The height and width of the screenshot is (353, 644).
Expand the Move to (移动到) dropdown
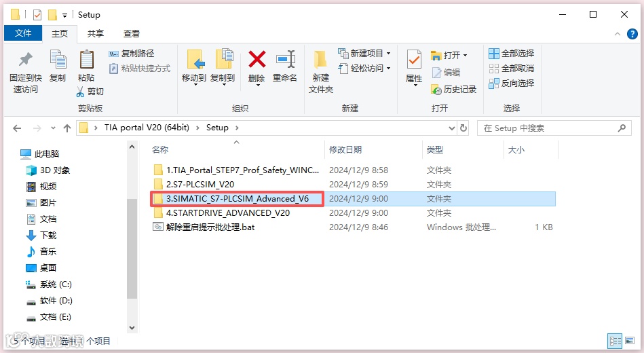coord(195,85)
